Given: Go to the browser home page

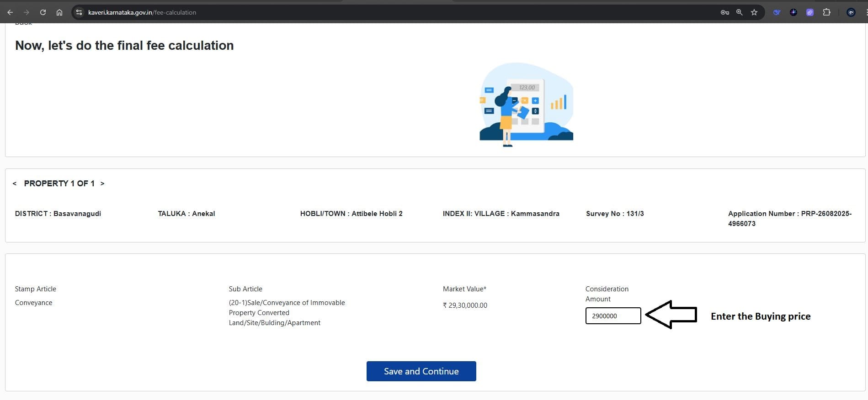Looking at the screenshot, I should click(x=59, y=12).
